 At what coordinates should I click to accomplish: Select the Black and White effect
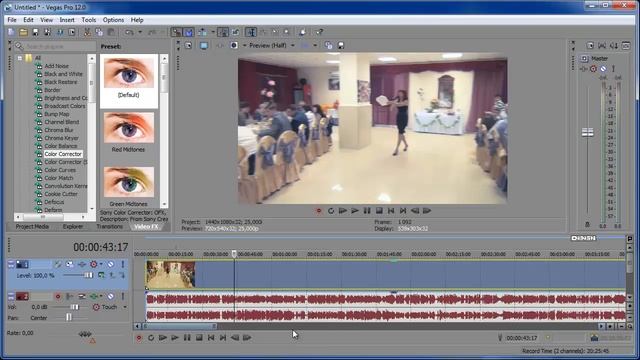pos(63,74)
